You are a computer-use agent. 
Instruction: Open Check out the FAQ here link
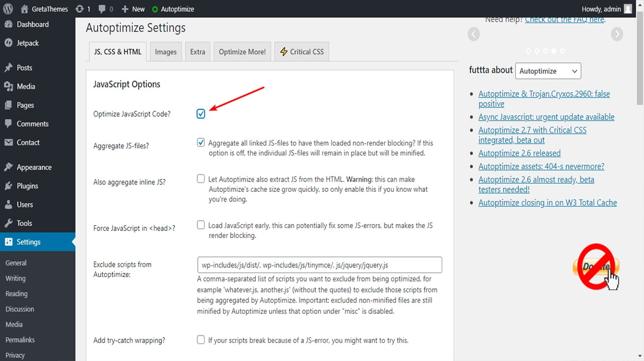(x=565, y=20)
